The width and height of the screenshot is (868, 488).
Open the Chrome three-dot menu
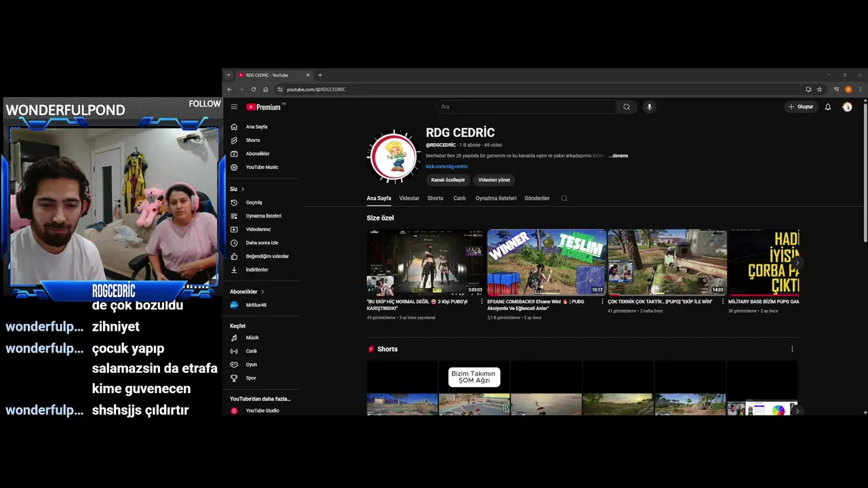(861, 89)
